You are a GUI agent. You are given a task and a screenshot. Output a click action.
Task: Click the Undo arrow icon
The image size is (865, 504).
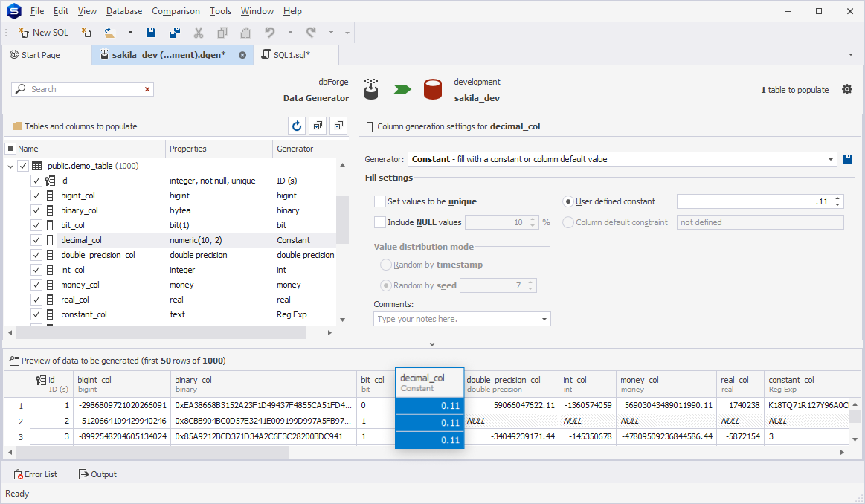click(270, 33)
